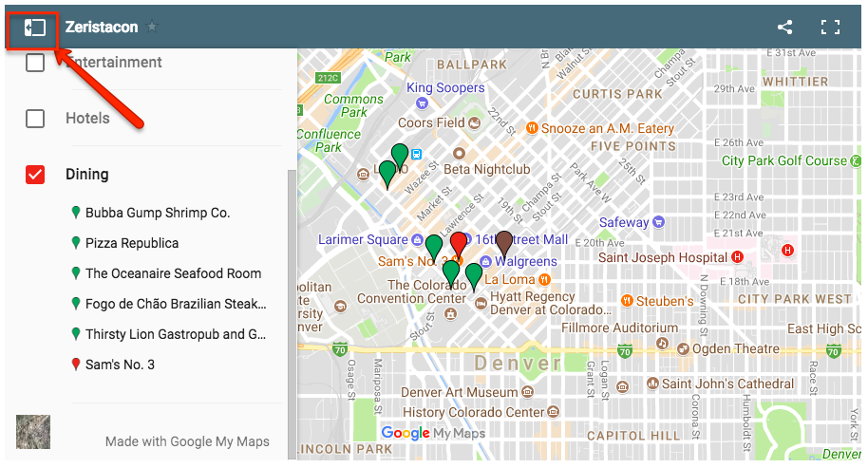
Task: Click Made with Google My Maps link
Action: pos(187,441)
